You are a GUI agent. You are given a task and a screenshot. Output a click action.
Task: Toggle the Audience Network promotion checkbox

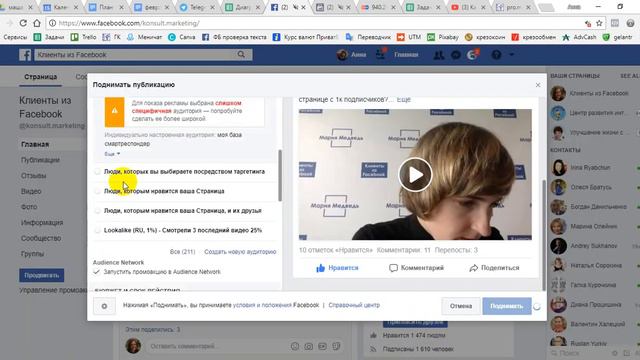[x=96, y=272]
